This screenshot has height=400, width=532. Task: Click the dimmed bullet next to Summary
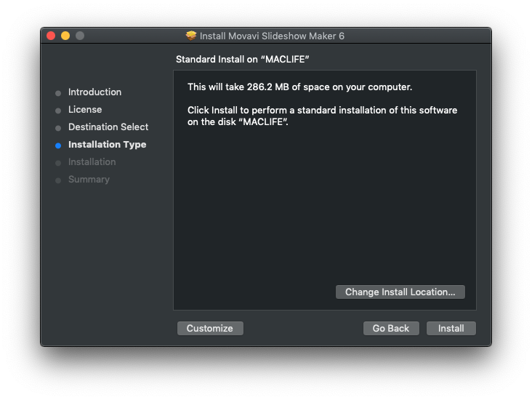(58, 180)
